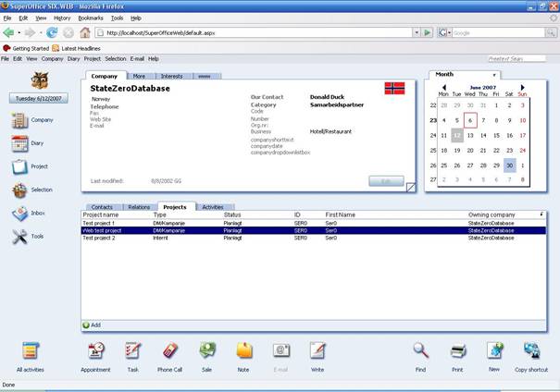
Task: Click the Find magnifier icon
Action: [x=421, y=350]
